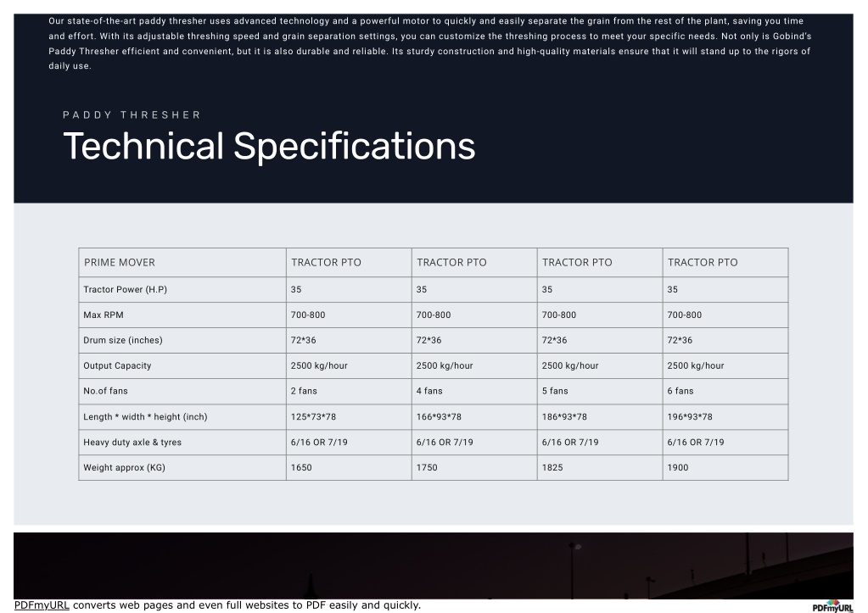868x613 pixels.
Task: Select the Tractor Power (H.P) row label
Action: 125,289
